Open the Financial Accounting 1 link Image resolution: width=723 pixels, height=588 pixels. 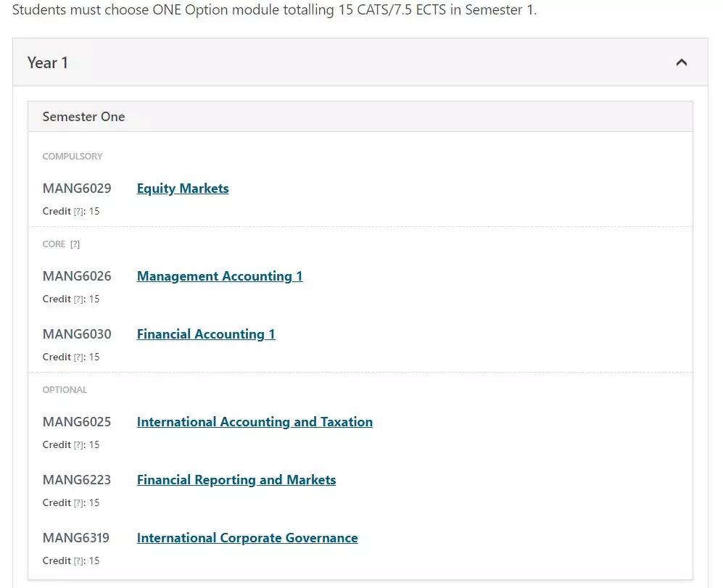[x=206, y=334]
